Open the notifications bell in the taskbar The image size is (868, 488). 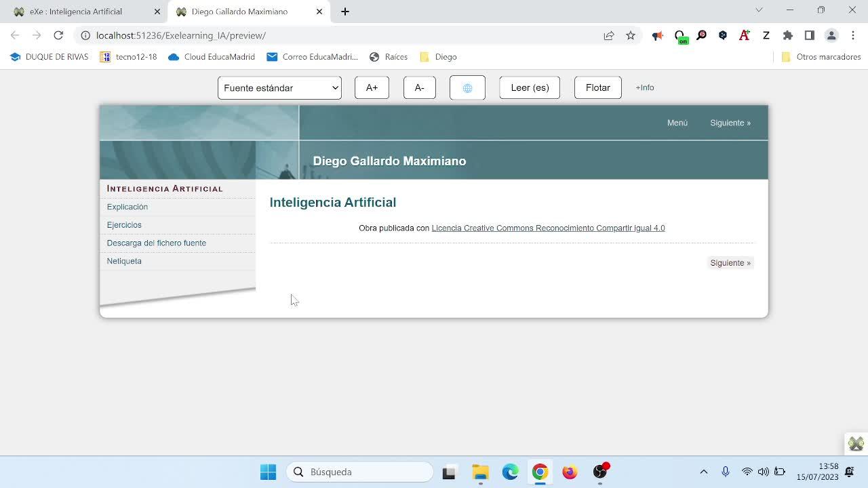pyautogui.click(x=849, y=472)
